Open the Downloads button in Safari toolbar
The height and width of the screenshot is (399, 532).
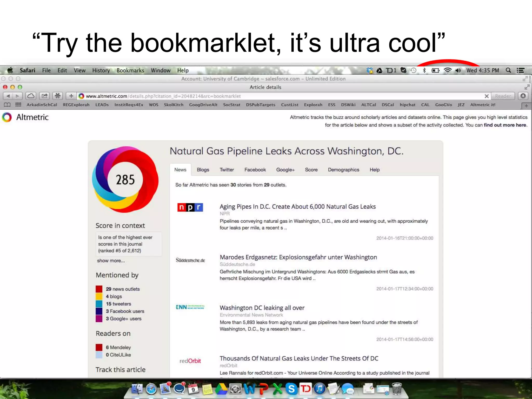pos(523,96)
